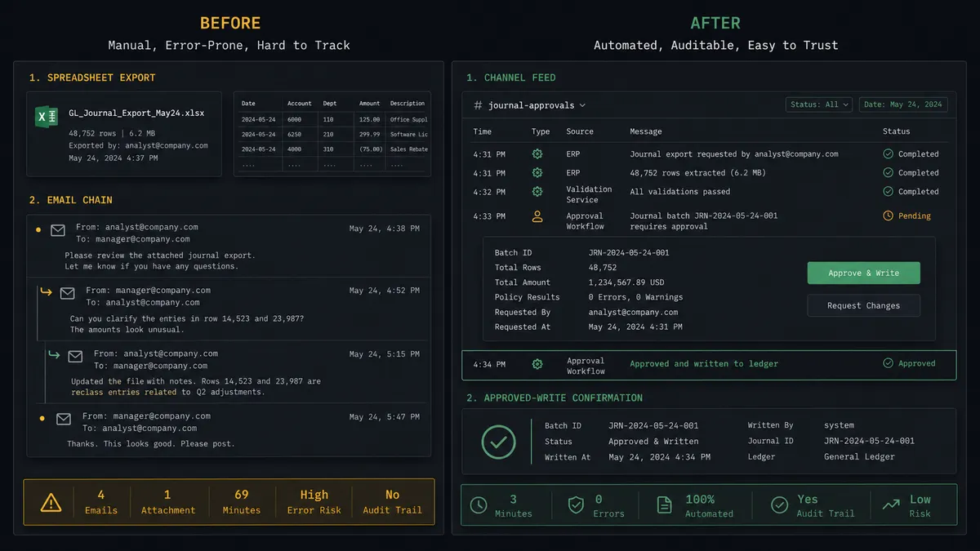Click Completed check icon for export requested
Screen dimensions: 980x551
[x=889, y=153]
